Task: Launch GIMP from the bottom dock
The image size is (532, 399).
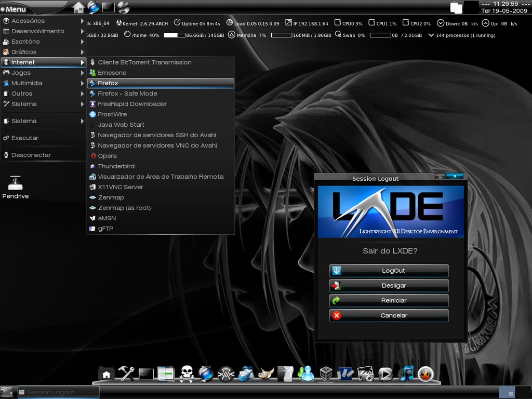Action: [266, 374]
